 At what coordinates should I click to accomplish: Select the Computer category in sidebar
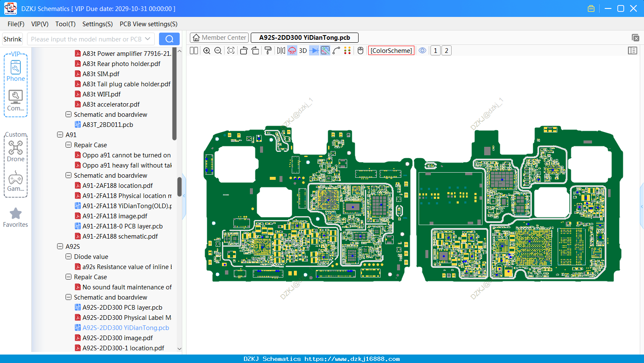coord(16,101)
